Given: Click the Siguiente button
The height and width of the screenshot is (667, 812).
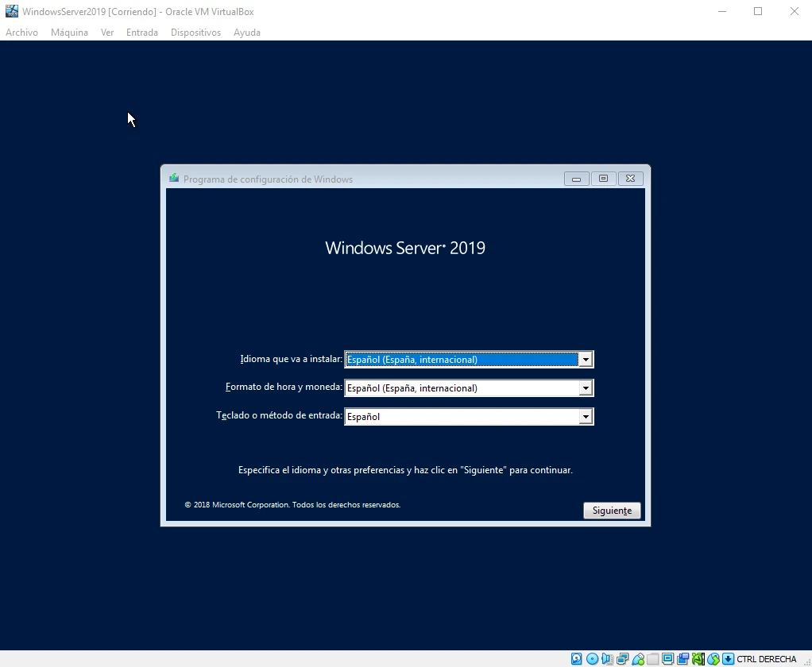Looking at the screenshot, I should pyautogui.click(x=612, y=511).
